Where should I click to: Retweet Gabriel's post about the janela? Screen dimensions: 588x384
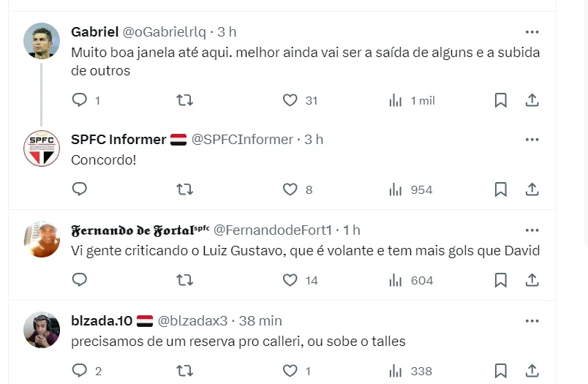(185, 100)
